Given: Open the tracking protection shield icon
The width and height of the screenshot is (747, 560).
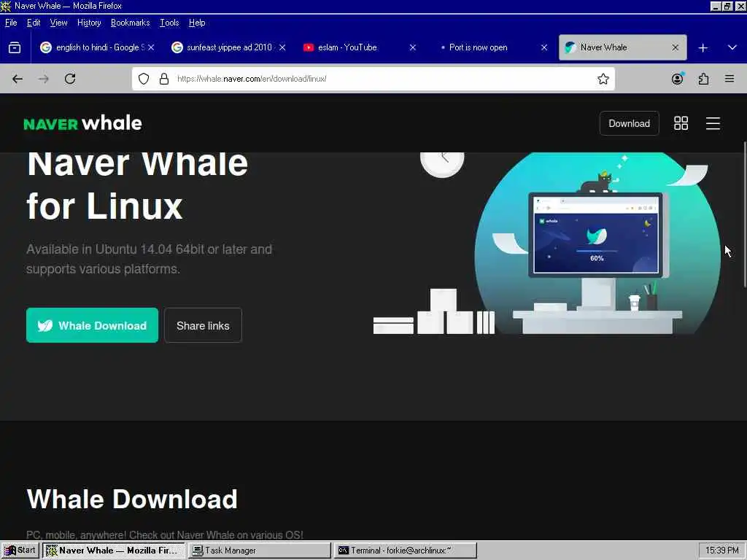Looking at the screenshot, I should point(144,79).
